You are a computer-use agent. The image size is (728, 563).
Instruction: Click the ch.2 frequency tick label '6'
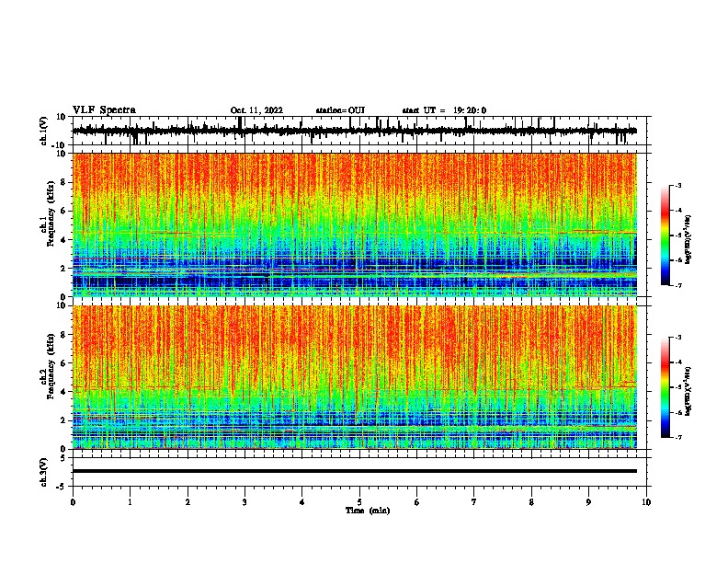tap(63, 363)
